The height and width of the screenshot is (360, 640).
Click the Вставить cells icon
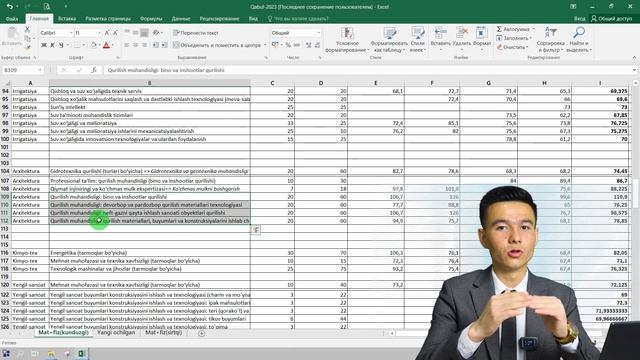[x=440, y=33]
